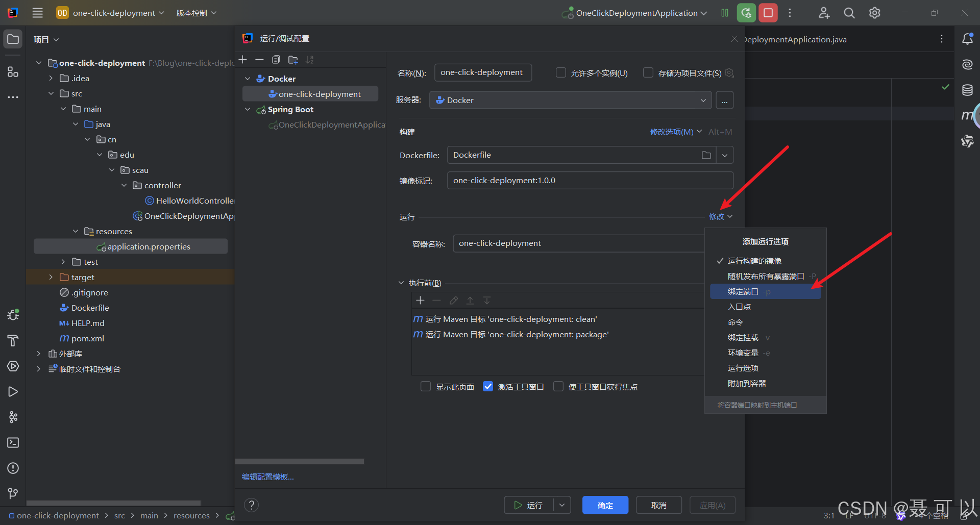The width and height of the screenshot is (980, 525).
Task: Expand the target folder in project tree
Action: pyautogui.click(x=51, y=277)
